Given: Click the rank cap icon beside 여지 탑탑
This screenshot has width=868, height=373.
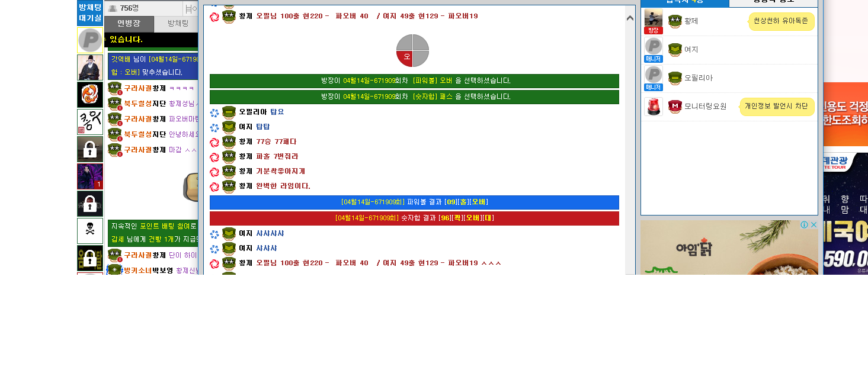Looking at the screenshot, I should pyautogui.click(x=229, y=127).
